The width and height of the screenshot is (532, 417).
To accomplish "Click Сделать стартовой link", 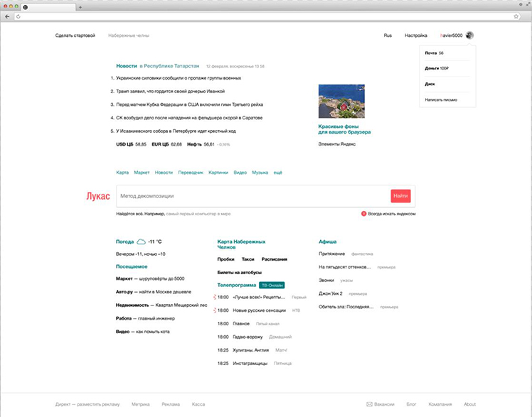I will 75,36.
